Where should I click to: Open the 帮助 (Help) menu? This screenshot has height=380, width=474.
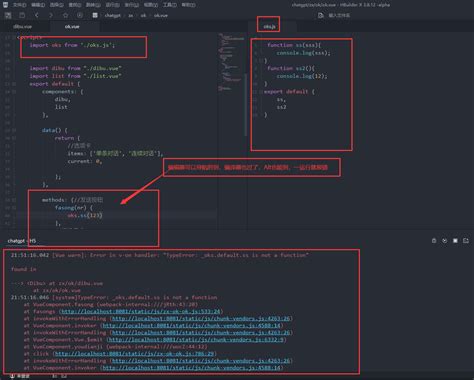pos(189,5)
